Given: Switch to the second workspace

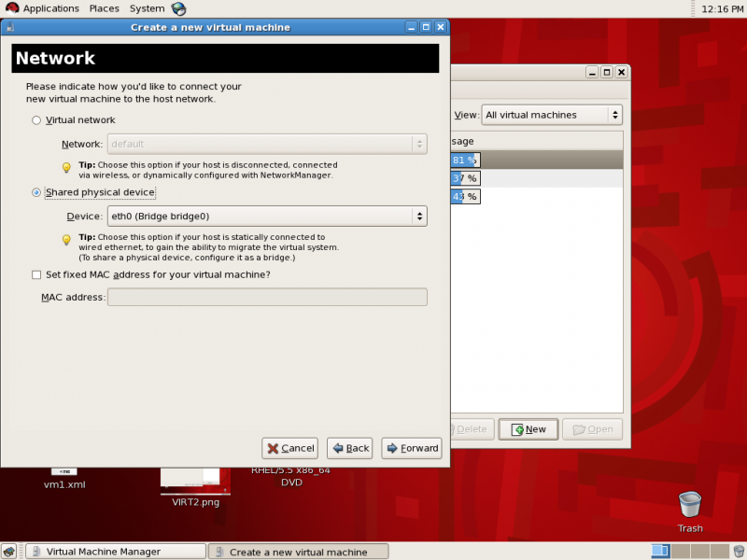Looking at the screenshot, I should (681, 552).
